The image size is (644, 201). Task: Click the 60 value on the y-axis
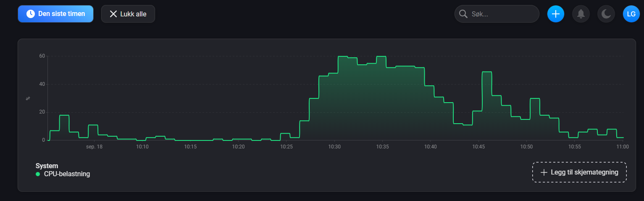(x=42, y=56)
